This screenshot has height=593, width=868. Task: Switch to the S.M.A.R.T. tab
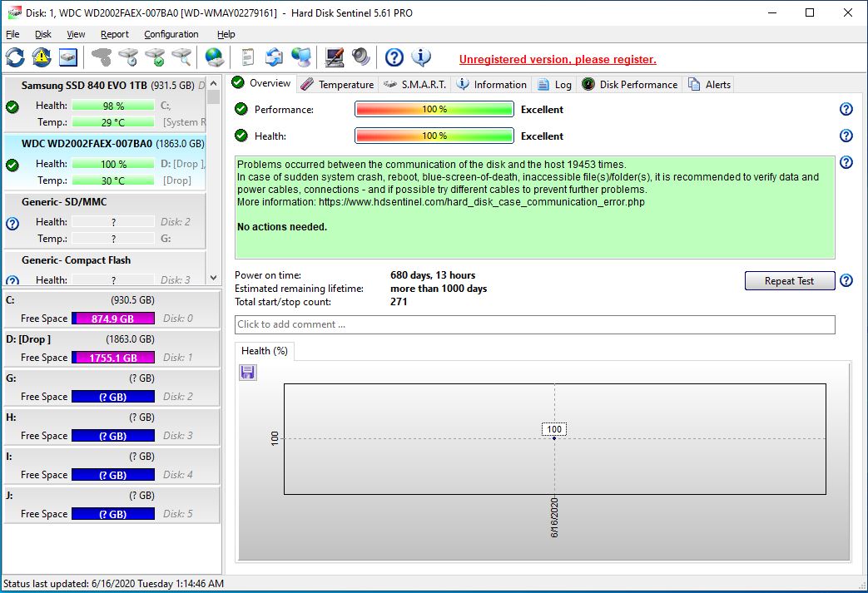pyautogui.click(x=415, y=85)
